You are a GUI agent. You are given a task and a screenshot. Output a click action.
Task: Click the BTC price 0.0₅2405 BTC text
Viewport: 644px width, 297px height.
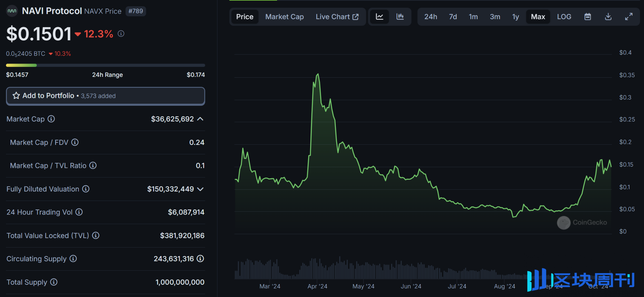pyautogui.click(x=26, y=54)
